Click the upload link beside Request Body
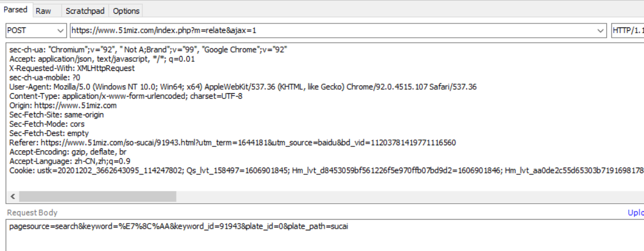 coord(635,213)
